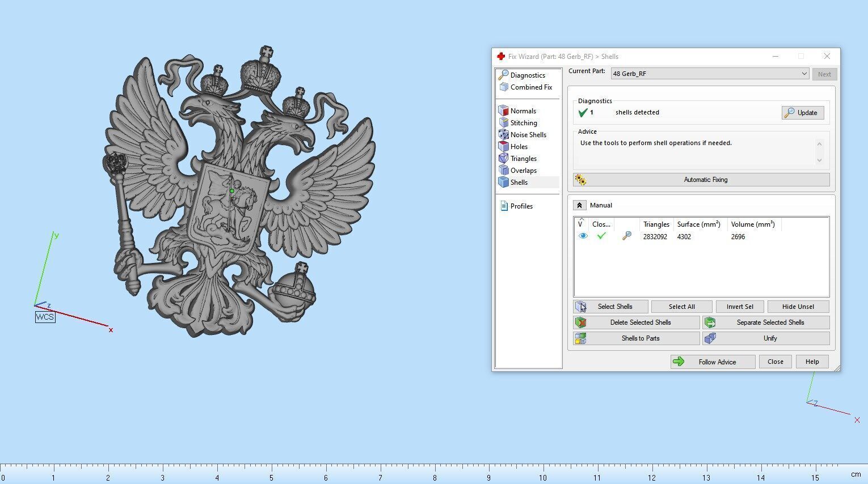This screenshot has width=868, height=484.
Task: Collapse the Manual section
Action: [x=579, y=205]
